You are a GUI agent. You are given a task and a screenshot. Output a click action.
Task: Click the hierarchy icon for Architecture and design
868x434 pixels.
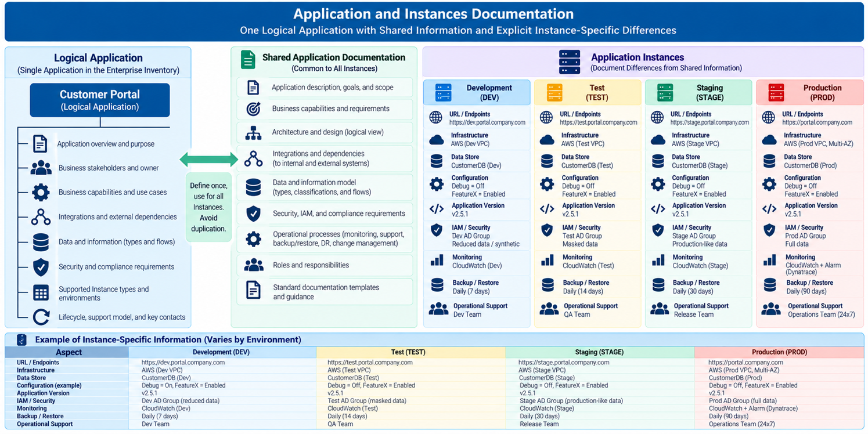pyautogui.click(x=253, y=133)
